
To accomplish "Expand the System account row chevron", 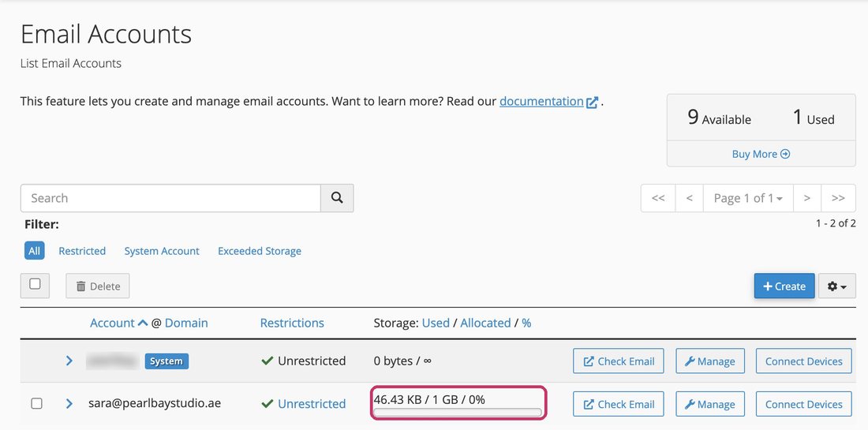I will 69,361.
